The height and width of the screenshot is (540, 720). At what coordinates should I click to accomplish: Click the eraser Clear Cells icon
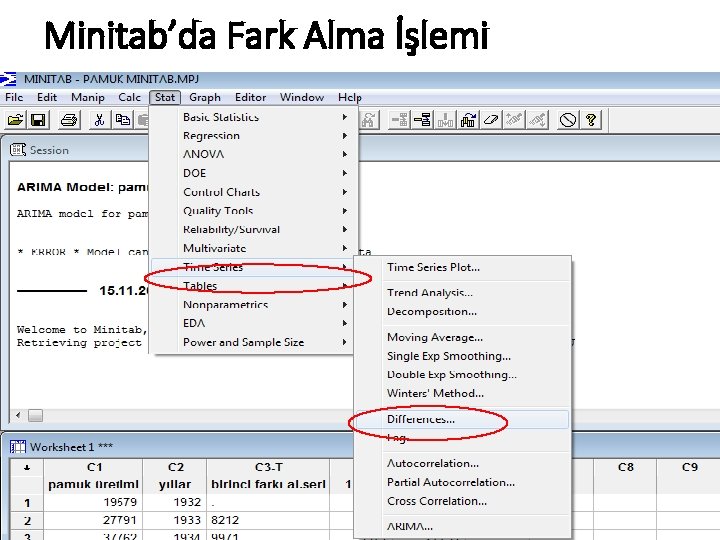tap(491, 120)
